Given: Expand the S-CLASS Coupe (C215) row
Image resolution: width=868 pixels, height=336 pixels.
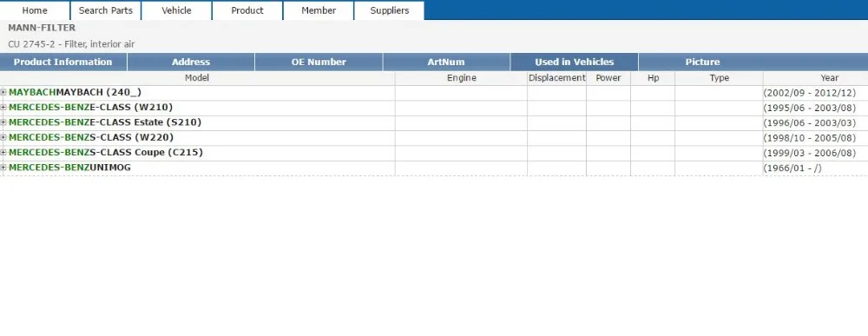Looking at the screenshot, I should pos(3,152).
